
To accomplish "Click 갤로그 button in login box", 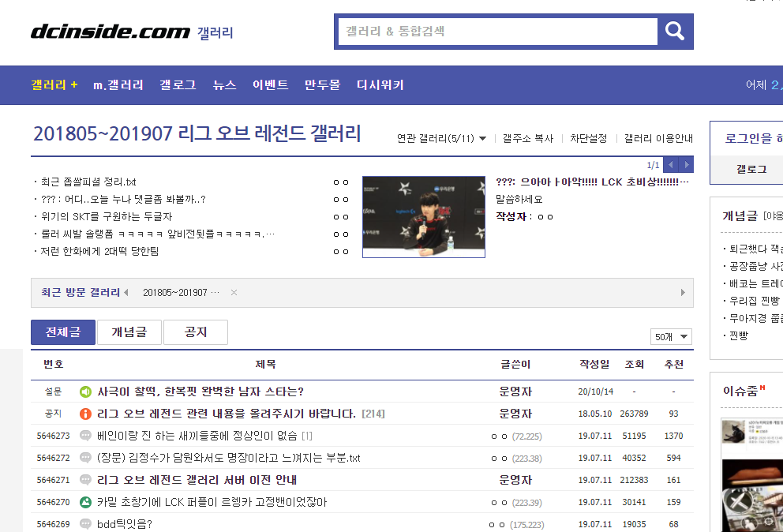I will coord(751,170).
